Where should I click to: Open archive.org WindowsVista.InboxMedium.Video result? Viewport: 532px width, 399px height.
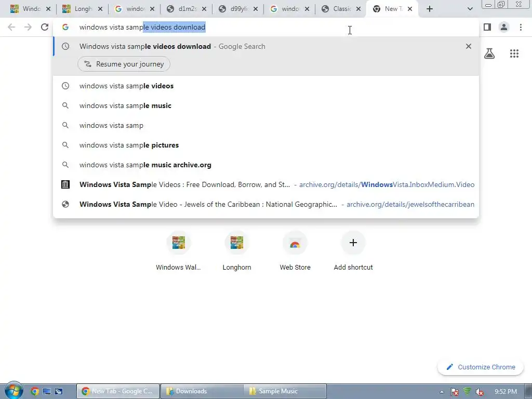[x=266, y=184]
